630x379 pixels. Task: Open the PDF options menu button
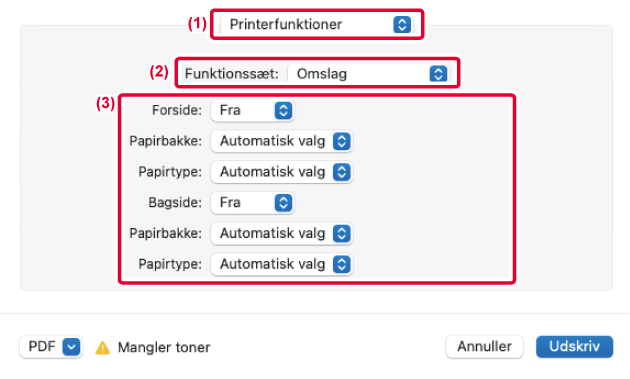coord(51,346)
